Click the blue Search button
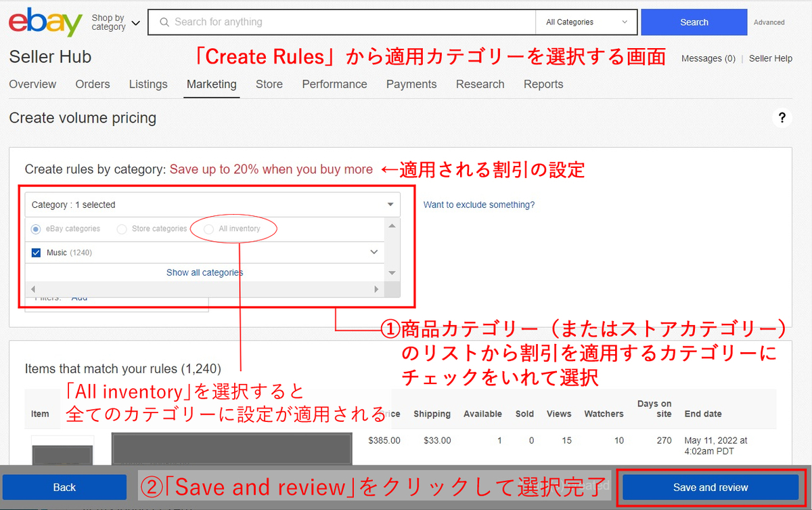The width and height of the screenshot is (812, 510). pyautogui.click(x=694, y=22)
